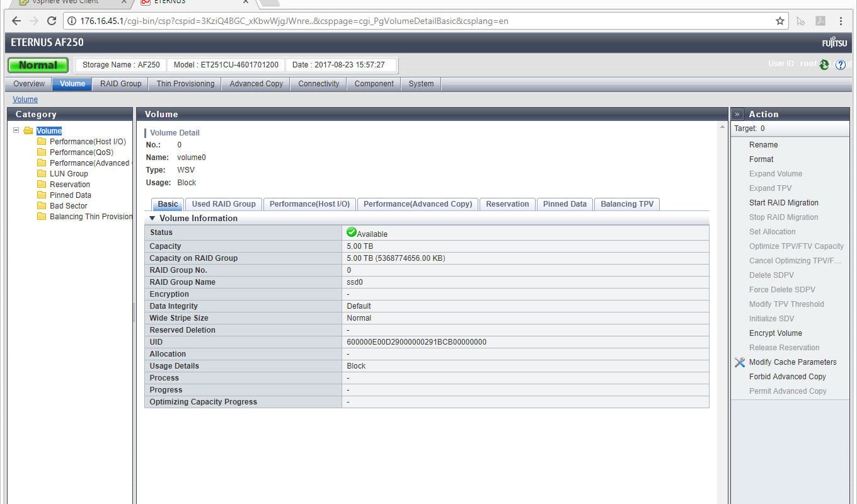The image size is (857, 504).
Task: Click the greyed PDF extension icon
Action: click(x=820, y=21)
